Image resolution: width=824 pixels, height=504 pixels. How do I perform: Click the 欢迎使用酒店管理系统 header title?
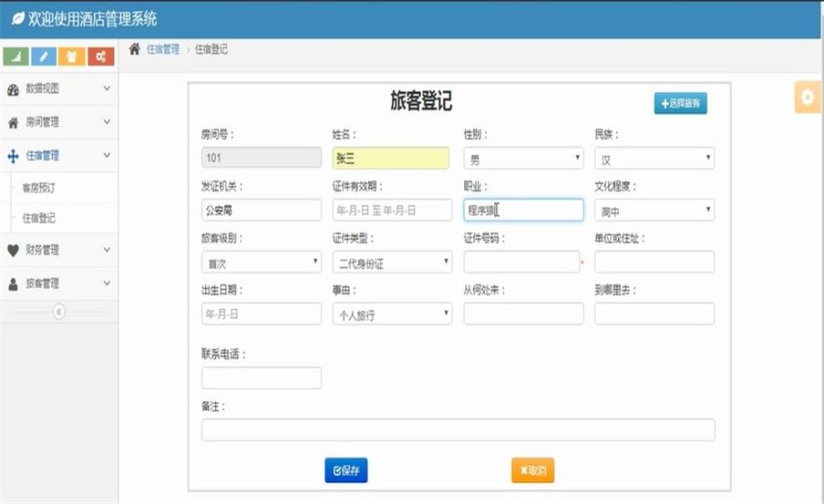(92, 19)
